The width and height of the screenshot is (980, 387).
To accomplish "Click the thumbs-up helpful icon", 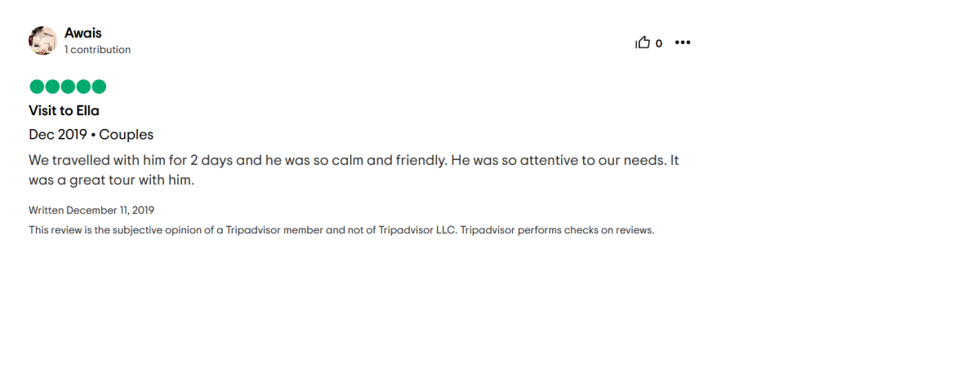I will pyautogui.click(x=643, y=42).
